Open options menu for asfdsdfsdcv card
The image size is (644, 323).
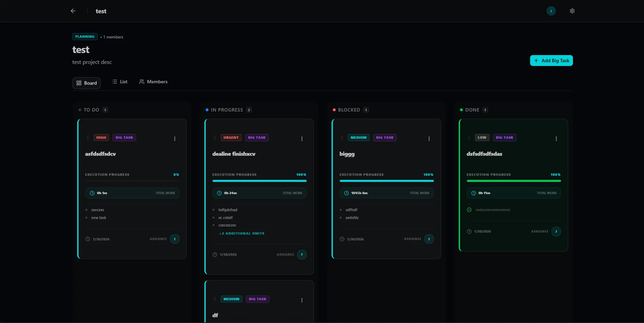click(x=175, y=139)
